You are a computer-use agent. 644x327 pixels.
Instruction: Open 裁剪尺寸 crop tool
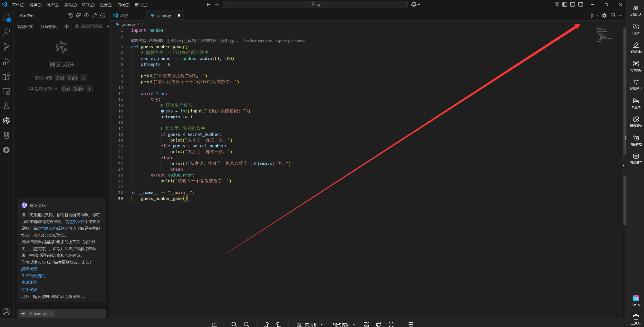click(636, 84)
